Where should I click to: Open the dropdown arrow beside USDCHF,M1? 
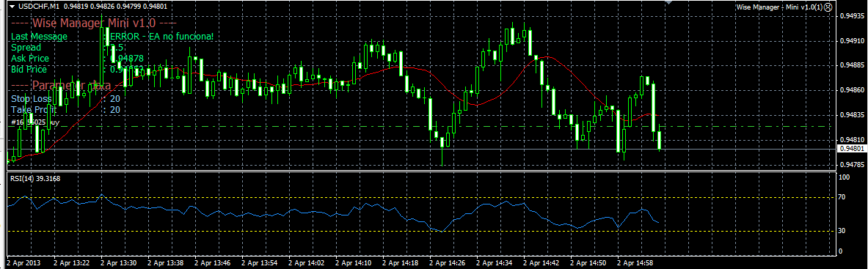[x=11, y=7]
